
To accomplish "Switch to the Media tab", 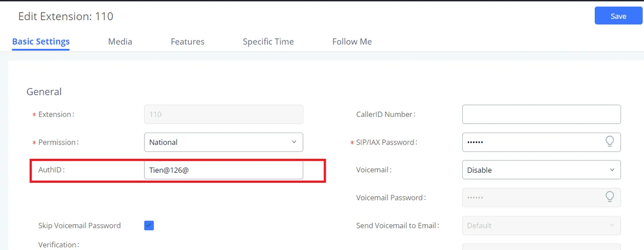I will (120, 41).
